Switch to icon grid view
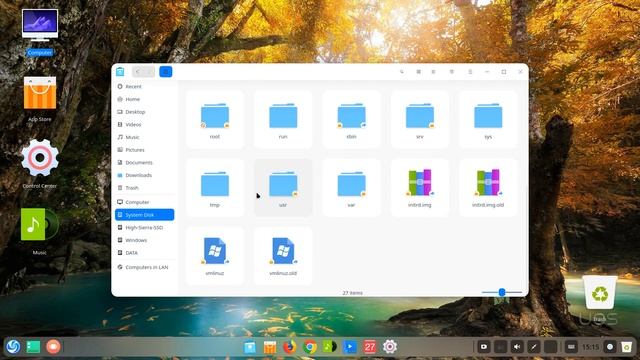Image resolution: width=640 pixels, height=360 pixels. [418, 72]
